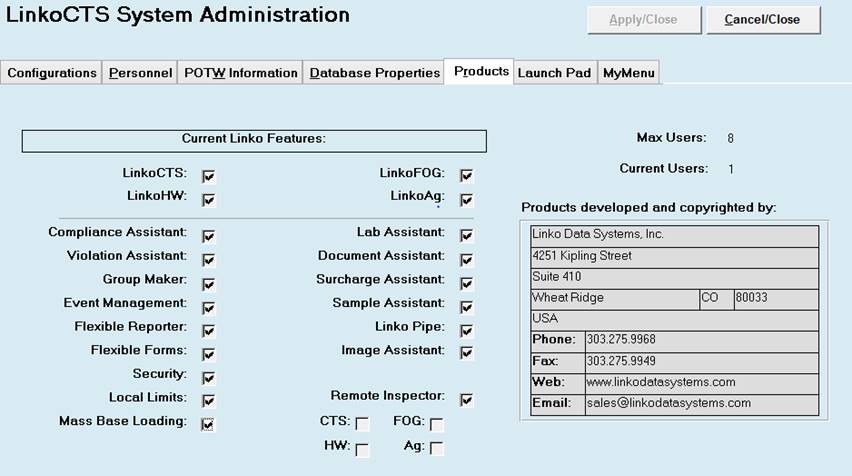Open the Personnel tab
This screenshot has width=852, height=476.
click(140, 73)
